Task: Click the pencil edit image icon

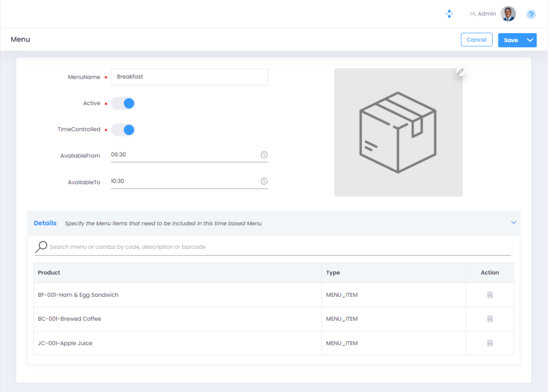Action: click(x=460, y=72)
